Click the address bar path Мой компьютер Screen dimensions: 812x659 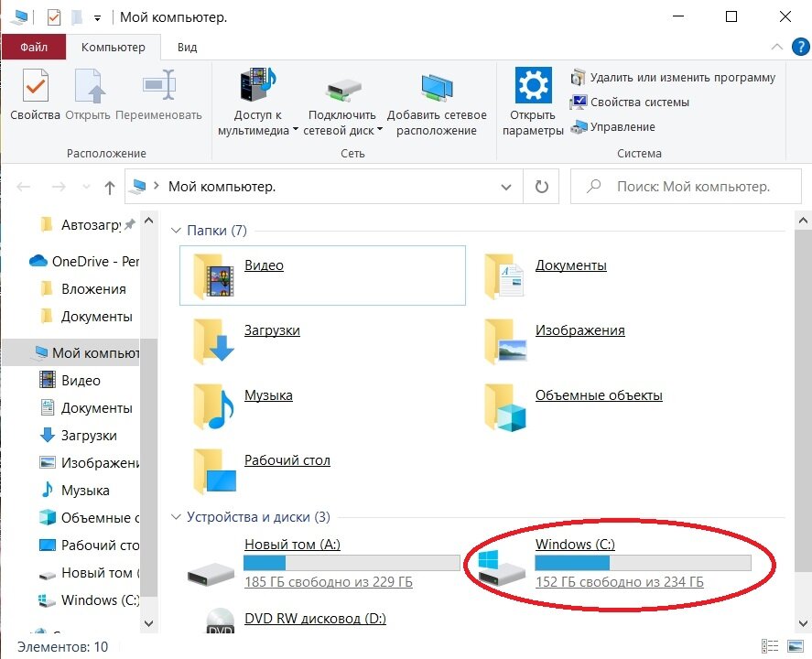point(222,187)
